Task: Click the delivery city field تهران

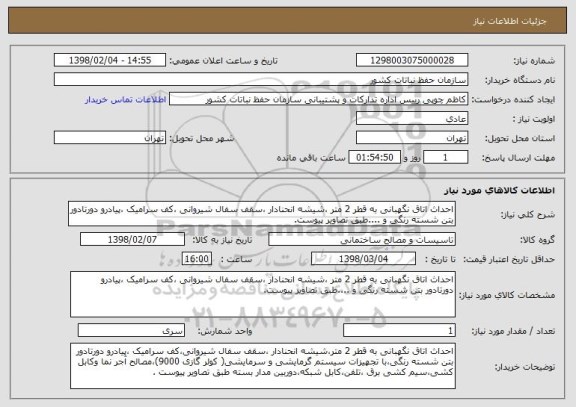Action: (x=110, y=138)
